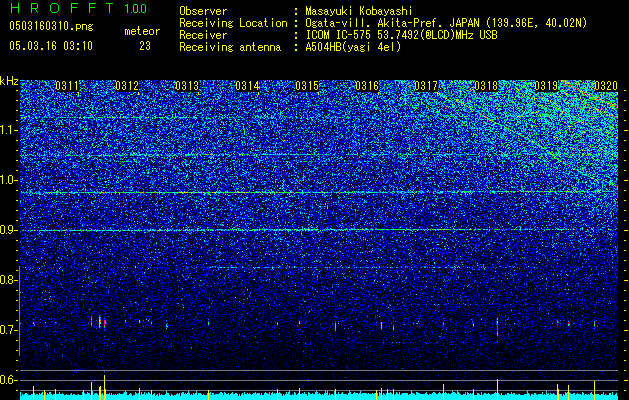Click the 0311 time marker
629x400 pixels.
point(67,86)
